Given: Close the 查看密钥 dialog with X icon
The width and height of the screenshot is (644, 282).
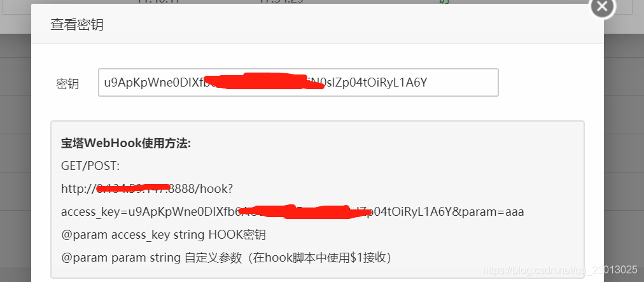Looking at the screenshot, I should pos(603,7).
